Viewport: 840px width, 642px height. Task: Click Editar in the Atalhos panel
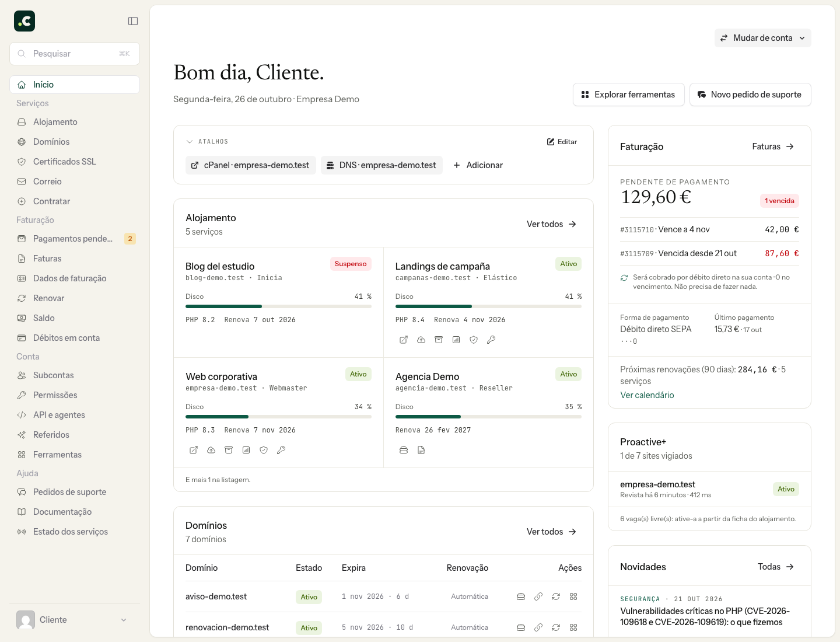tap(562, 142)
